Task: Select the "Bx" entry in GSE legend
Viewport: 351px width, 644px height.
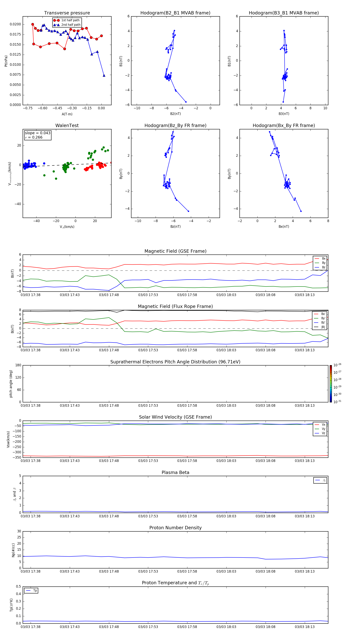Action: pyautogui.click(x=320, y=259)
